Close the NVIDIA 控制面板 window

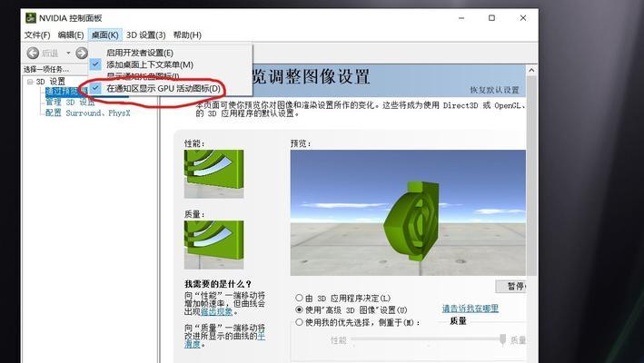coord(523,18)
